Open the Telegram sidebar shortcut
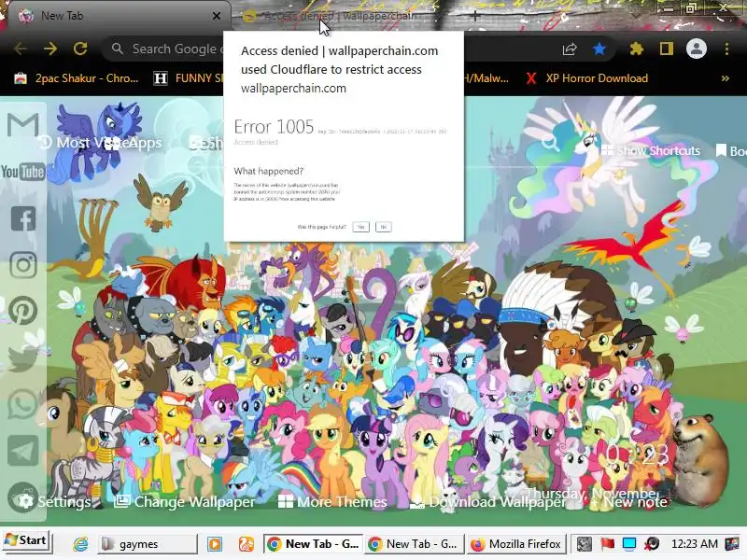Image resolution: width=747 pixels, height=560 pixels. (22, 451)
